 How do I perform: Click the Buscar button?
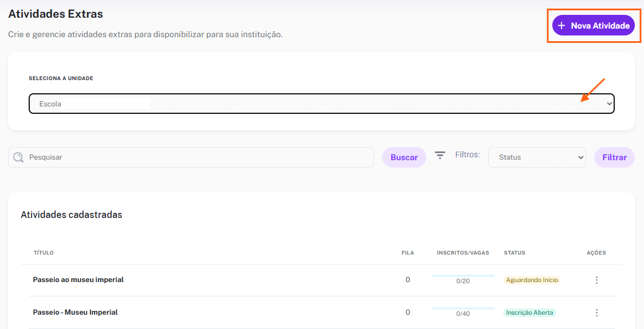tap(404, 157)
